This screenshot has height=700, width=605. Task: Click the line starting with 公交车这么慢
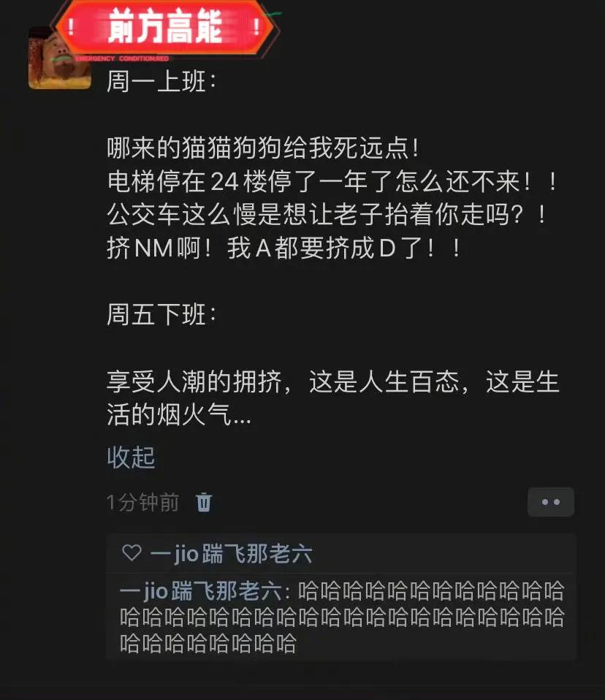[x=327, y=215]
